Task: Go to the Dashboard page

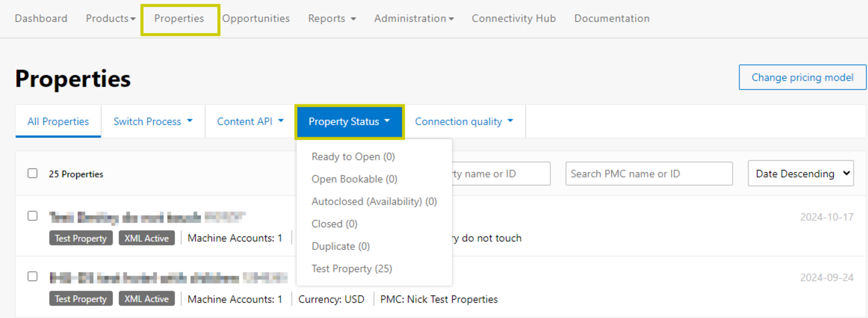Action: (41, 18)
